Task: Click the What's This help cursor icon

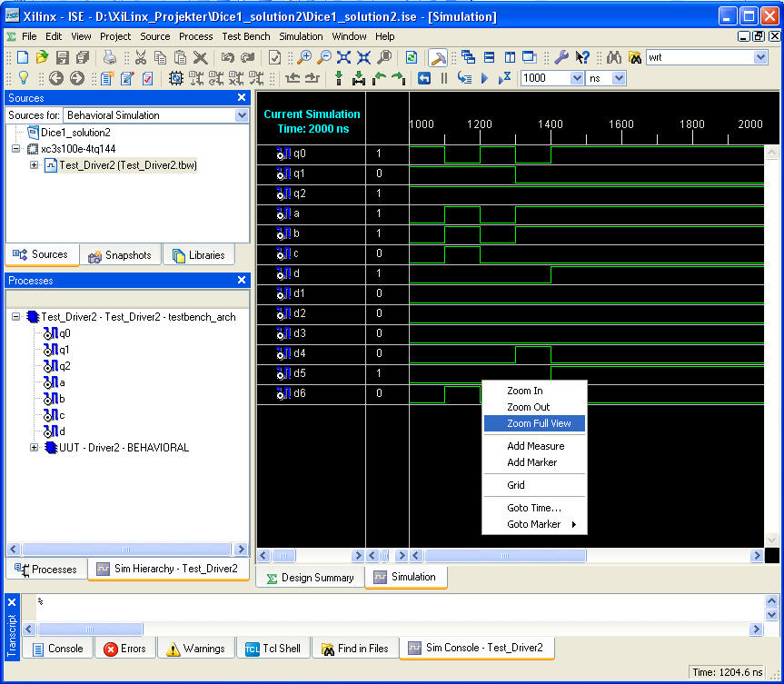Action: 582,57
